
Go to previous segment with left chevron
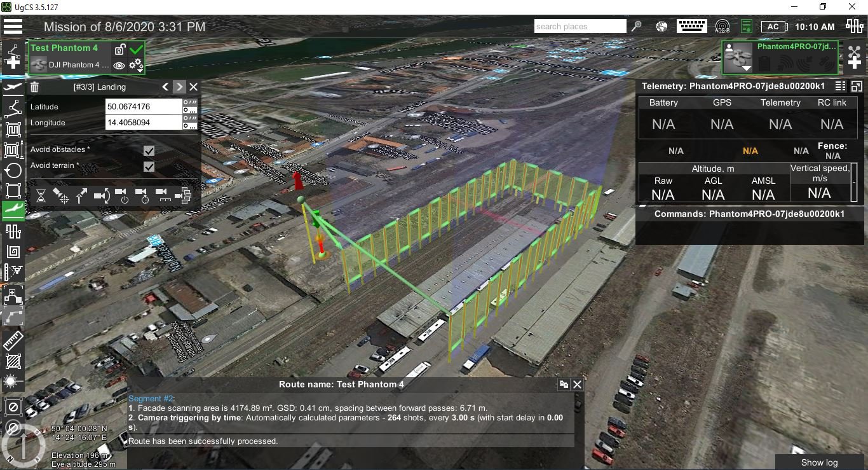[165, 87]
